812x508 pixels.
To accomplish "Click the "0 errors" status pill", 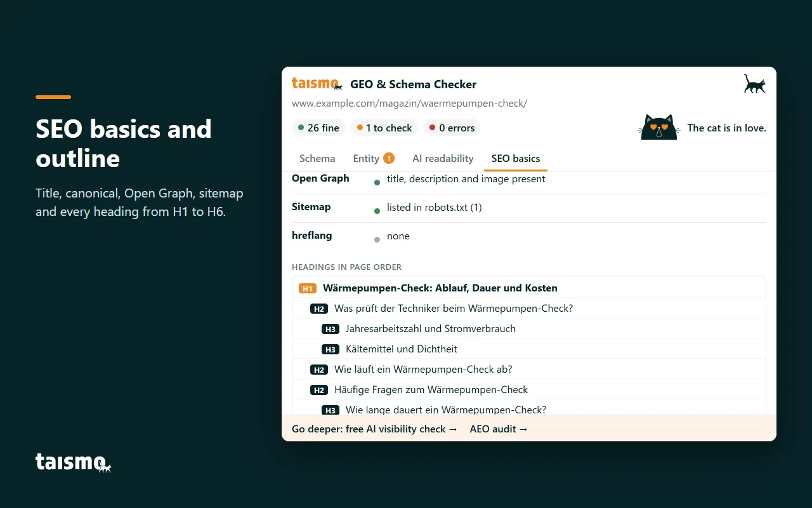I will 452,128.
